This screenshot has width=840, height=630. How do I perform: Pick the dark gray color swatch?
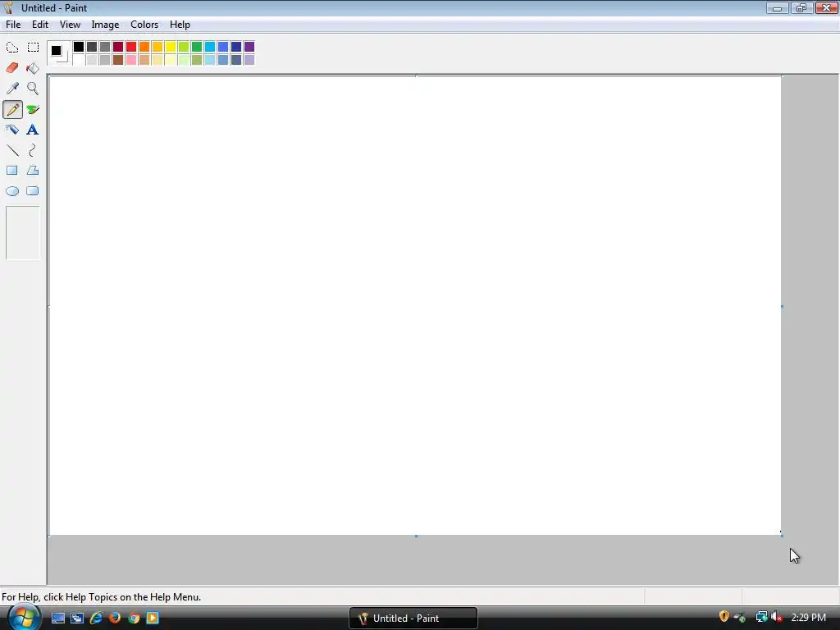coord(92,47)
